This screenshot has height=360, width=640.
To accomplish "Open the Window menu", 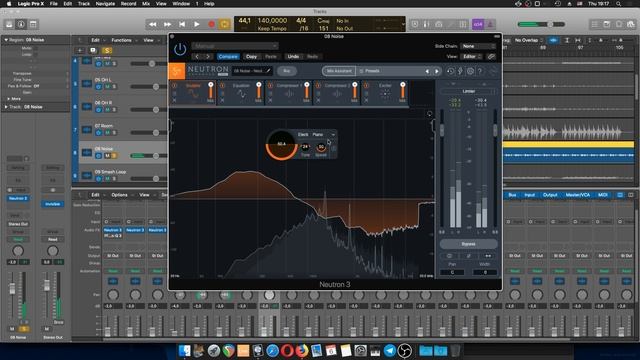I will [181, 4].
